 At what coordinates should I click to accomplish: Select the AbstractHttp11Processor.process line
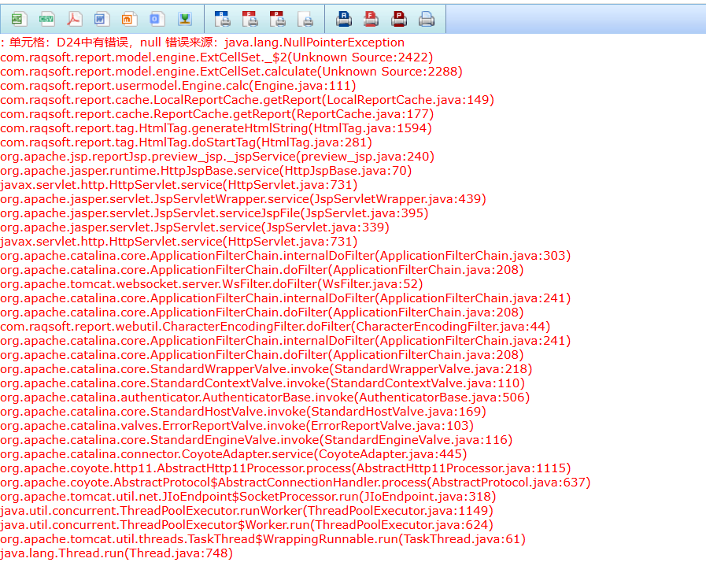point(286,468)
